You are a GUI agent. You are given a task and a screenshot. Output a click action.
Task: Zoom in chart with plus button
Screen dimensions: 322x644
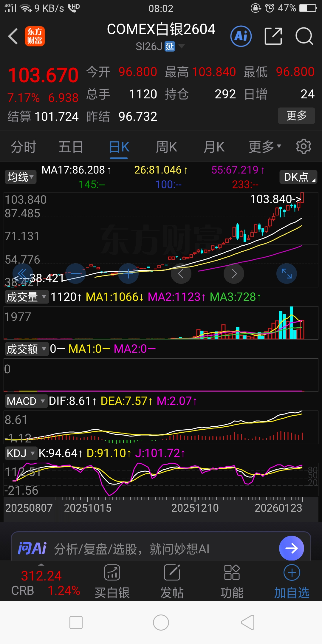click(x=129, y=273)
